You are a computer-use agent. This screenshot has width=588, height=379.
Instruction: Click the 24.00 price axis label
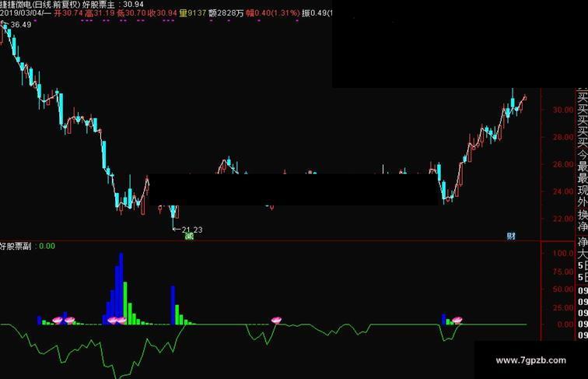563,191
